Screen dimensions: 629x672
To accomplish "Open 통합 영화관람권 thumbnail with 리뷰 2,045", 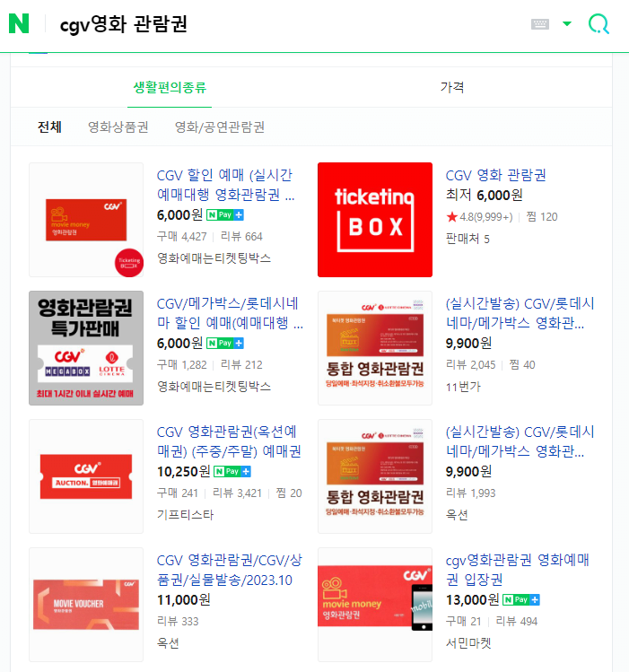I will point(375,348).
